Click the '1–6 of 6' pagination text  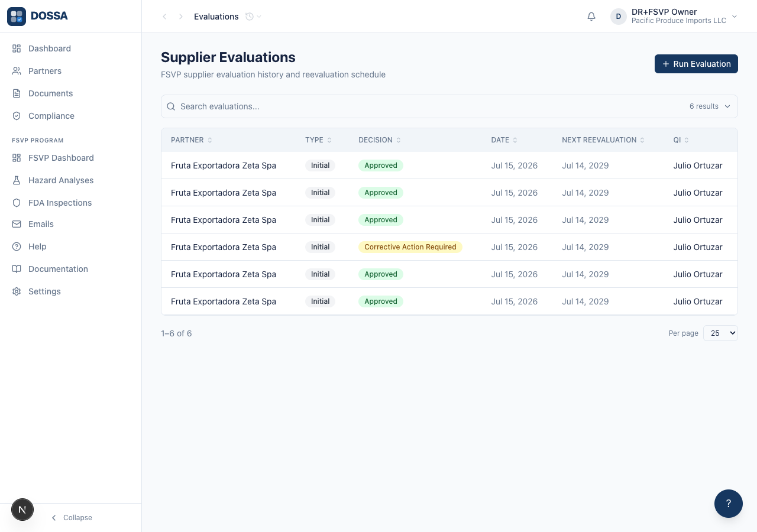click(x=176, y=333)
